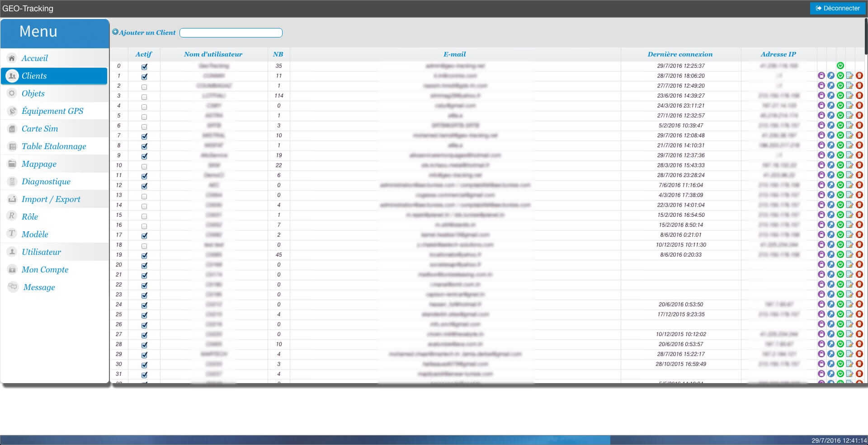Click the green power icon in row 0
Screen dimensions: 868x445
click(x=840, y=66)
